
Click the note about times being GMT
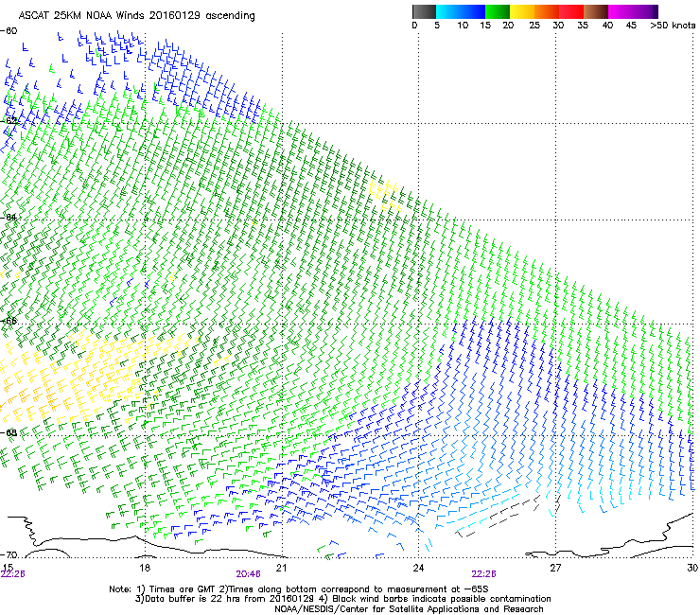[299, 589]
